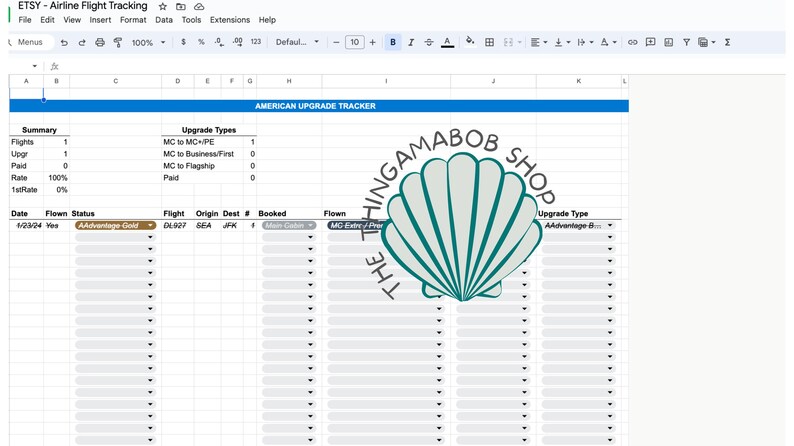Open the fill color picker
Viewport: 794px width, 446px height.
pyautogui.click(x=470, y=42)
